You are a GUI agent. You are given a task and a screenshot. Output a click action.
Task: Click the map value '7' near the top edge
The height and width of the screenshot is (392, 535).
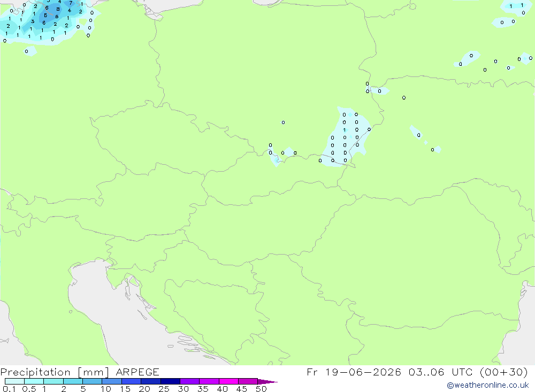71,3
